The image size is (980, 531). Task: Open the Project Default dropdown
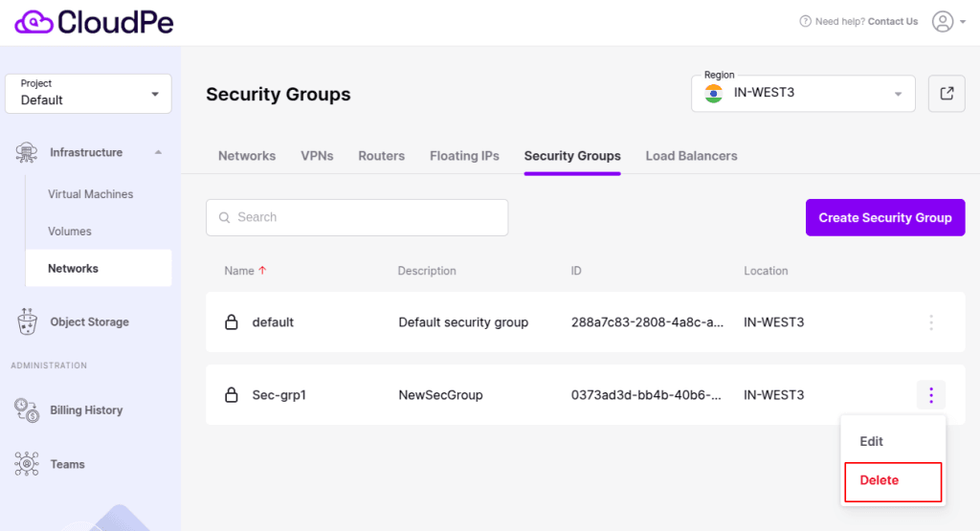[88, 94]
